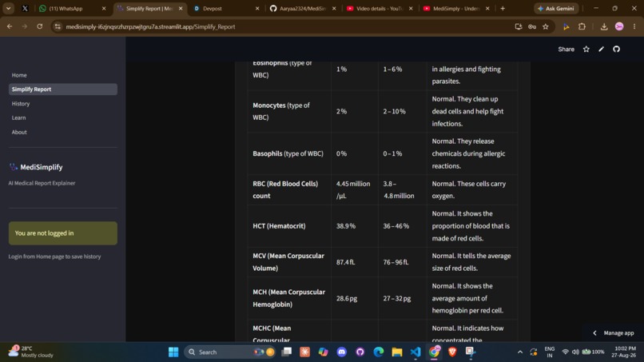Go forward in browser history

pos(25,26)
